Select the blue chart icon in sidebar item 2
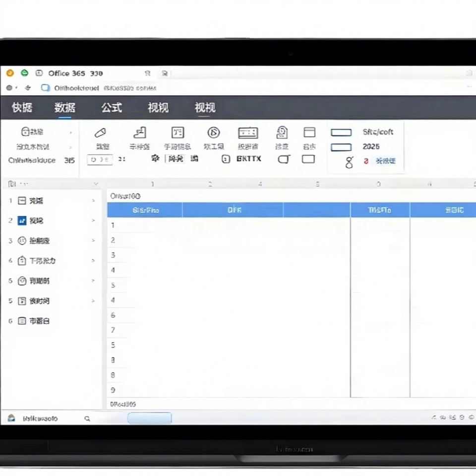This screenshot has height=476, width=476. click(22, 221)
